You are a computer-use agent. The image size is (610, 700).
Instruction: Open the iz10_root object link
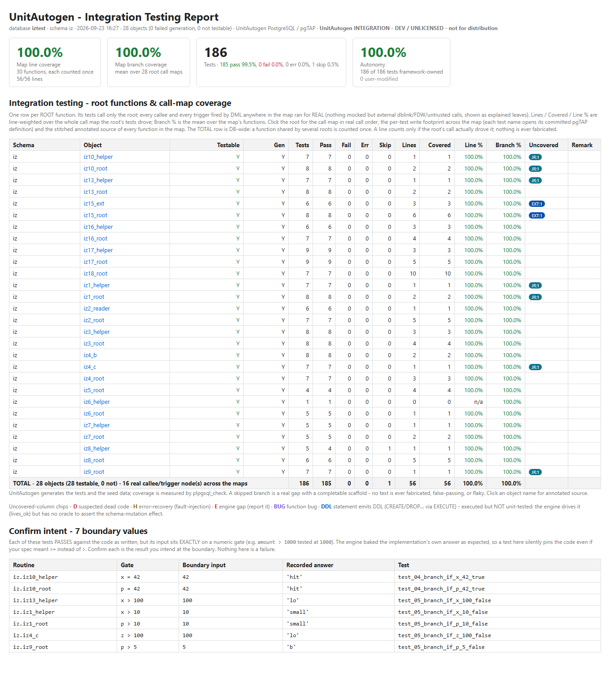click(x=96, y=169)
